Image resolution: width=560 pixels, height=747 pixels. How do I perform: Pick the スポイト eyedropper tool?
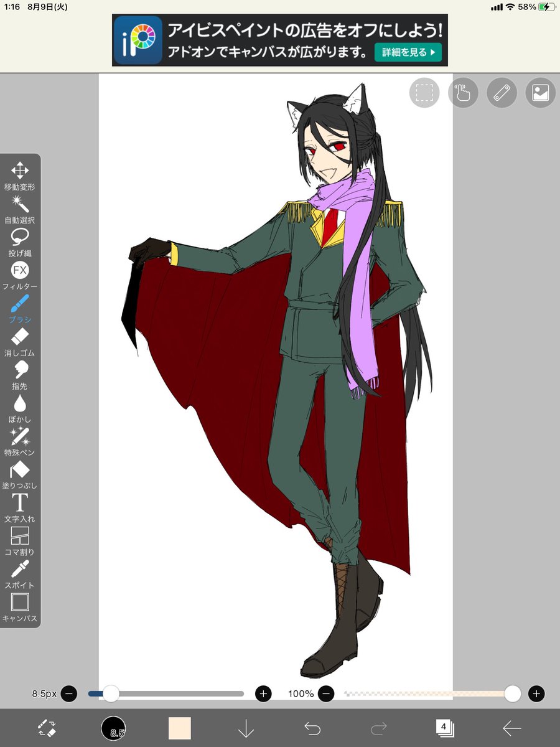(x=20, y=575)
